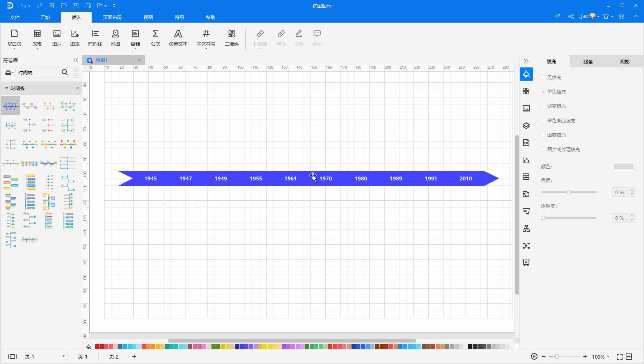Insert a map (地图)
This screenshot has width=644, height=364.
point(115,38)
